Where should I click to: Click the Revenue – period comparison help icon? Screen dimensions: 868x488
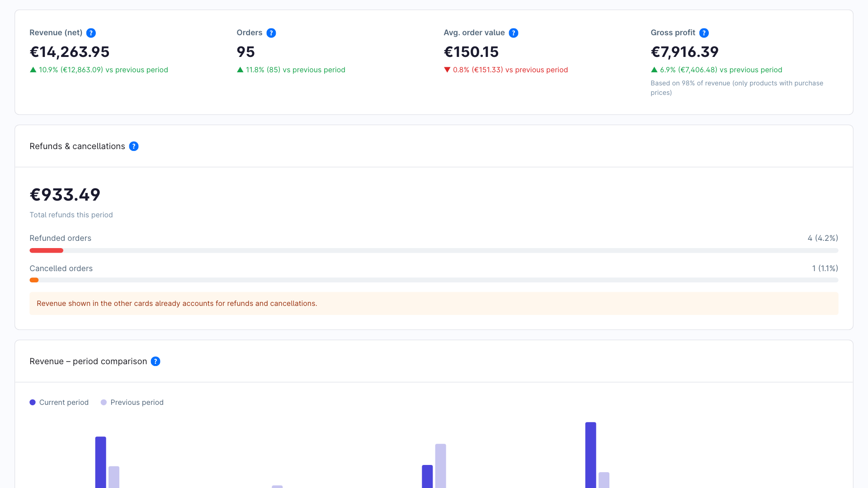[x=156, y=361]
